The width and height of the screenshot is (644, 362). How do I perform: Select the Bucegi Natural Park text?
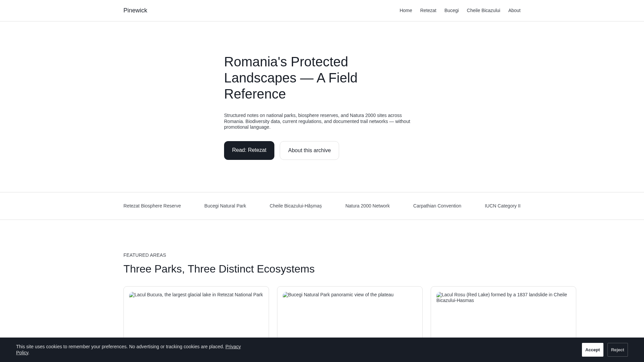[225, 206]
